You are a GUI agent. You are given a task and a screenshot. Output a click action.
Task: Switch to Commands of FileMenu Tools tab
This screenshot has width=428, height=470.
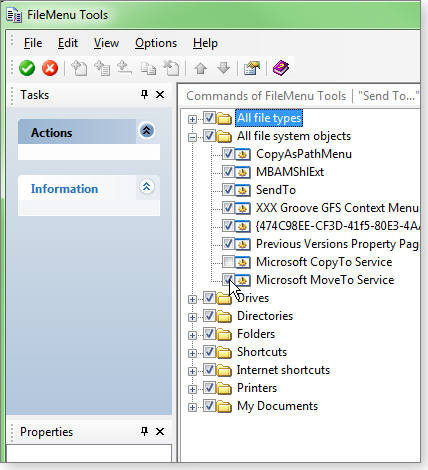click(x=266, y=96)
